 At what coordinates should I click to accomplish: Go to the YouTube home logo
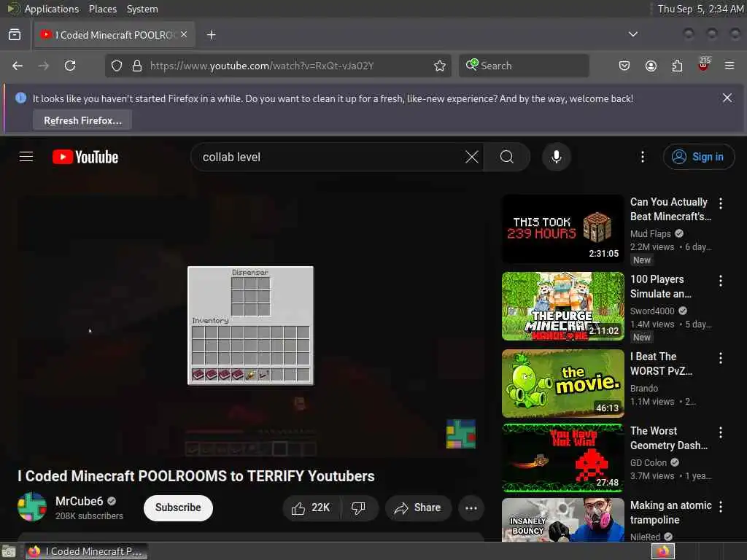pyautogui.click(x=85, y=157)
